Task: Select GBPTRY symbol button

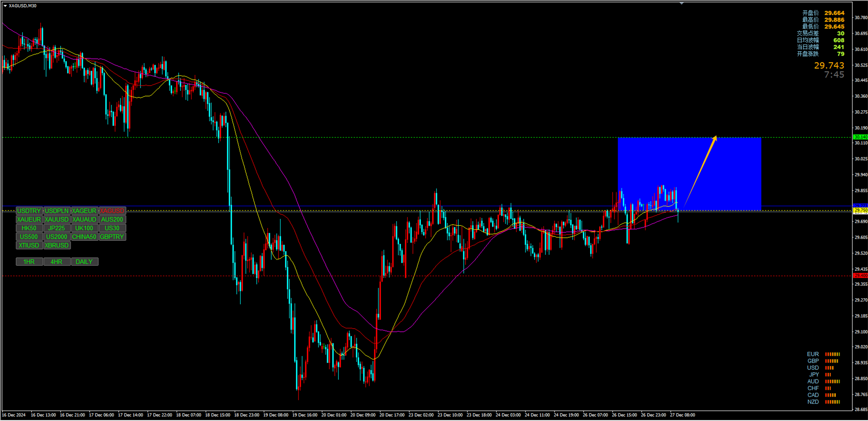Action: [x=112, y=237]
